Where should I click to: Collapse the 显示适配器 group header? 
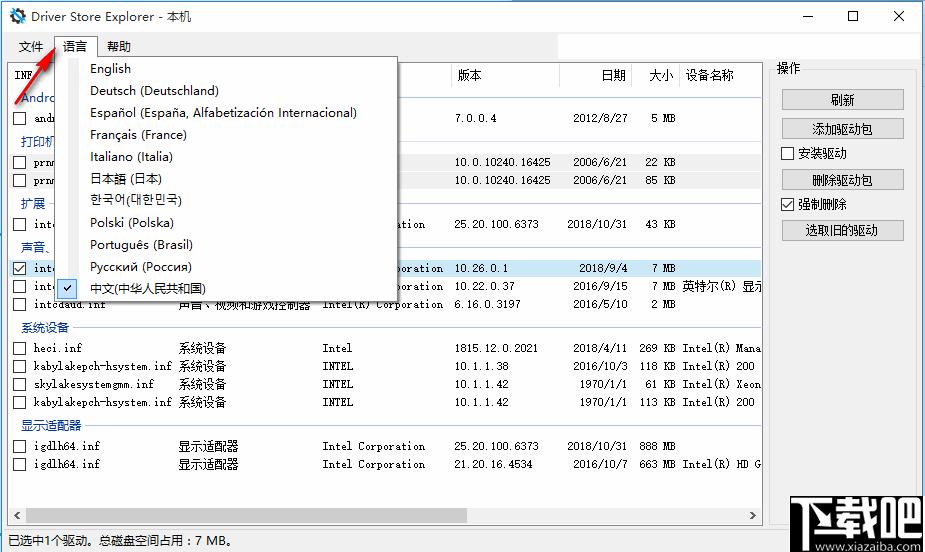click(x=51, y=425)
